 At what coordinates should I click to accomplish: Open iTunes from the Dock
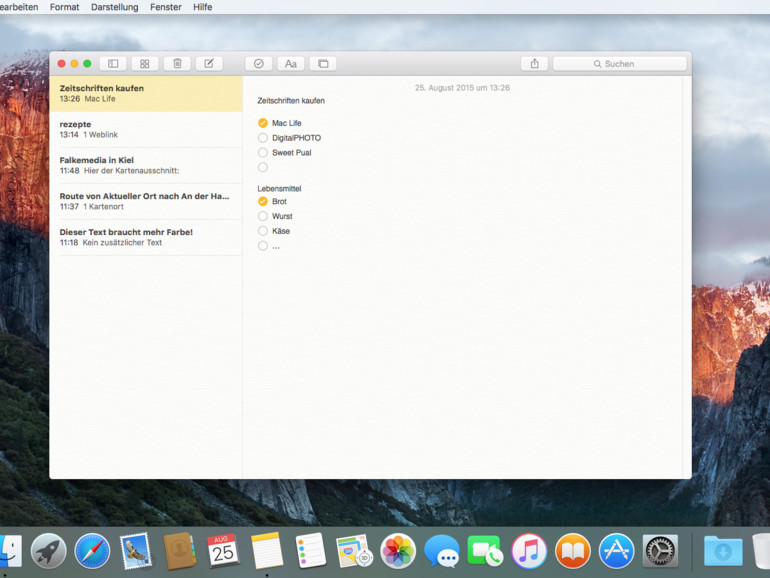(529, 551)
